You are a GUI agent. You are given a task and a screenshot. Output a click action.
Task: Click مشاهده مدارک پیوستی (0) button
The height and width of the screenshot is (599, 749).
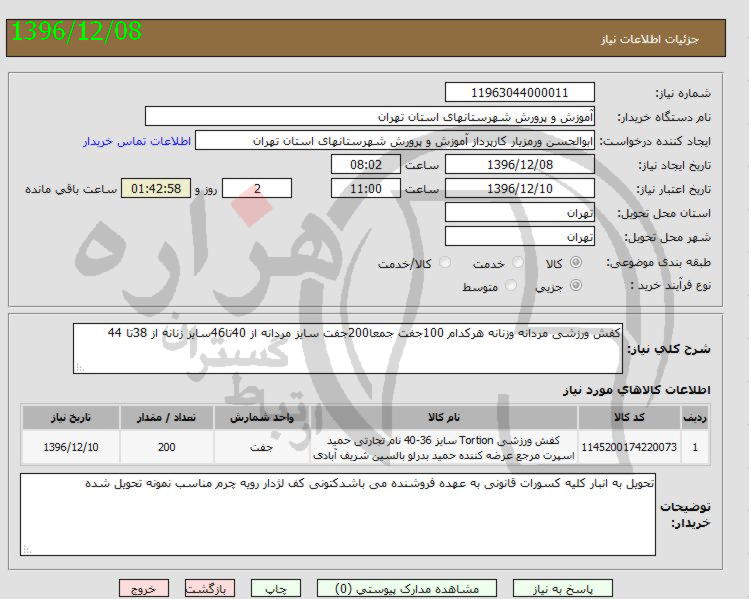coord(407,589)
